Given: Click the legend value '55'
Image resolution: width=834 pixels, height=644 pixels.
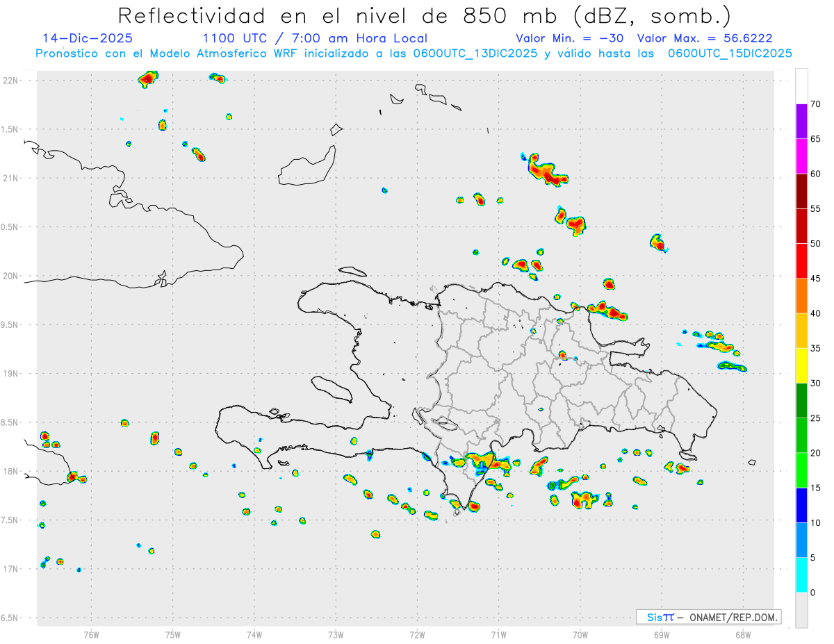Looking at the screenshot, I should coord(816,209).
